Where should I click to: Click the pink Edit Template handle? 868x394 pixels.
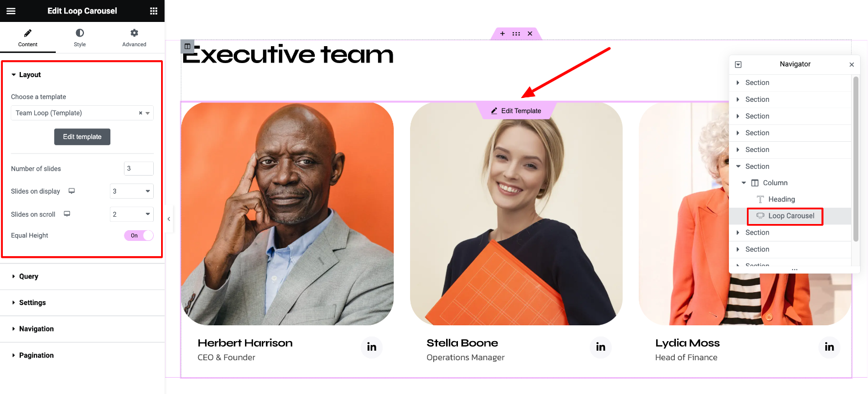(x=516, y=111)
